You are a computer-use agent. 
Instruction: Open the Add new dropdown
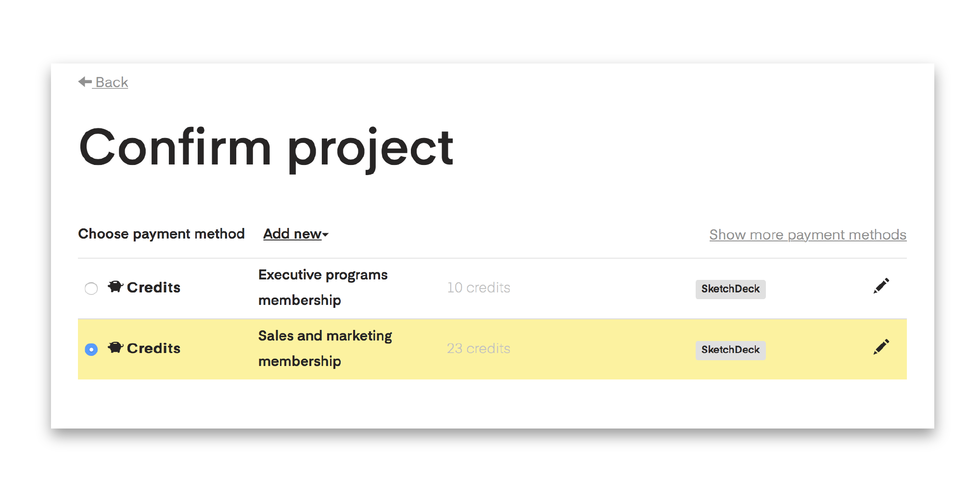296,234
